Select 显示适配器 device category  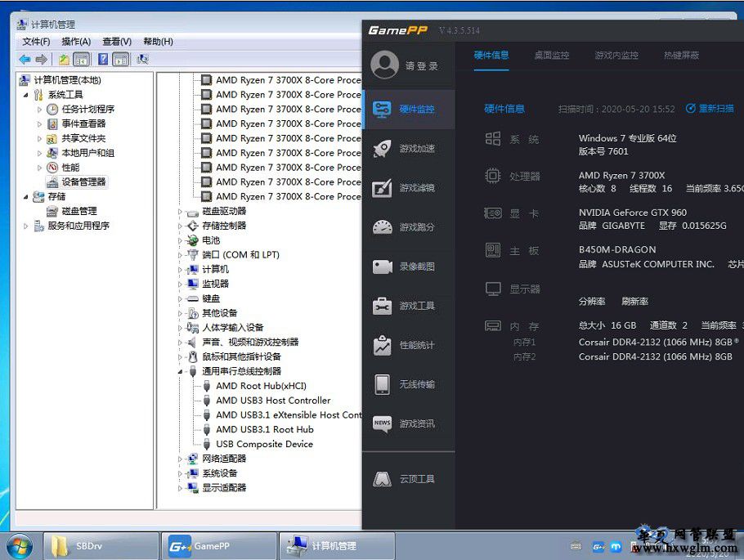pos(224,487)
